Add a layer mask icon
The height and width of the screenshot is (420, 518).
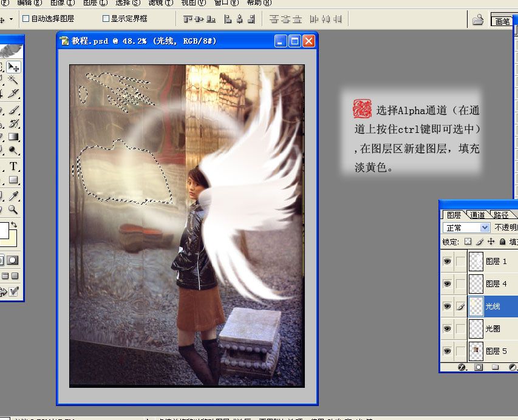coord(479,367)
